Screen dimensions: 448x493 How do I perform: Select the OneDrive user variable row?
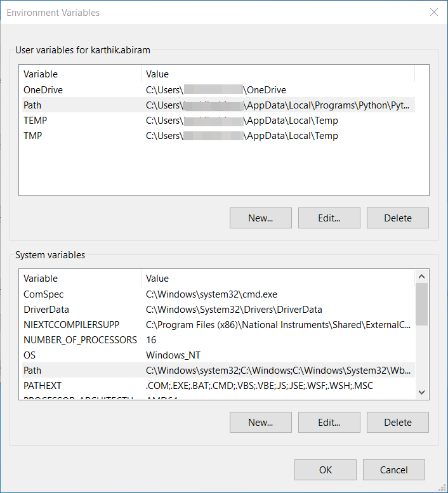point(43,90)
